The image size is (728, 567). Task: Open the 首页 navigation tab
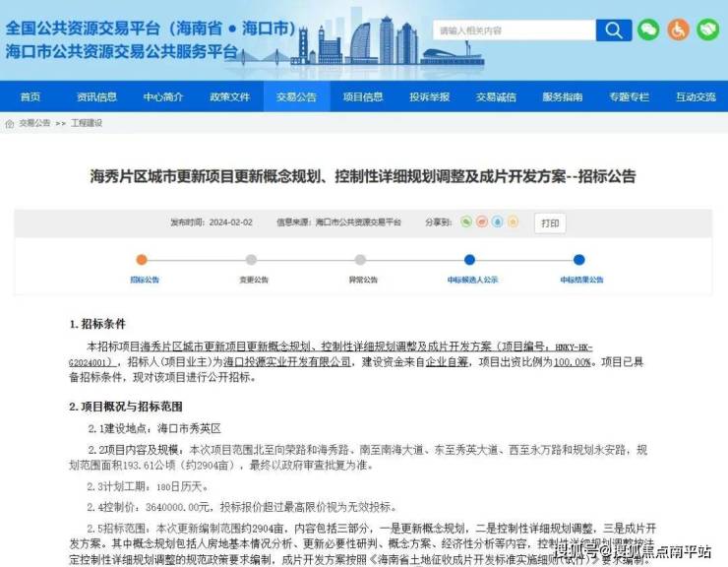[30, 96]
